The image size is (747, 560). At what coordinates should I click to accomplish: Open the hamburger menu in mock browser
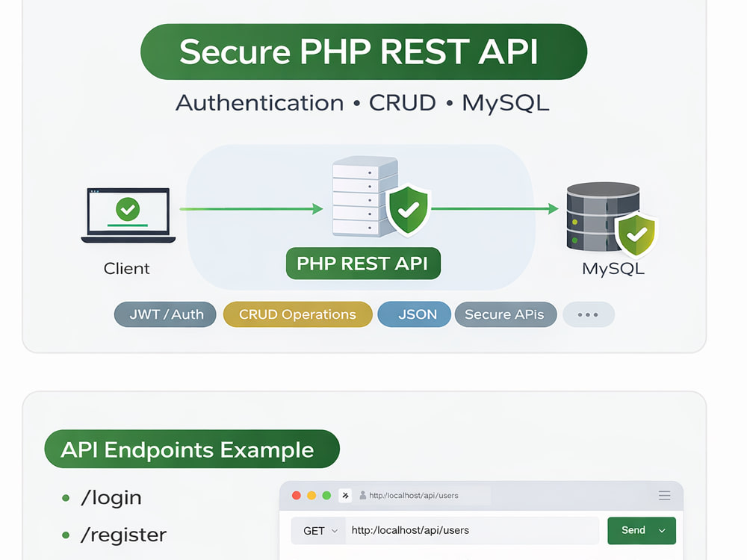(x=665, y=495)
